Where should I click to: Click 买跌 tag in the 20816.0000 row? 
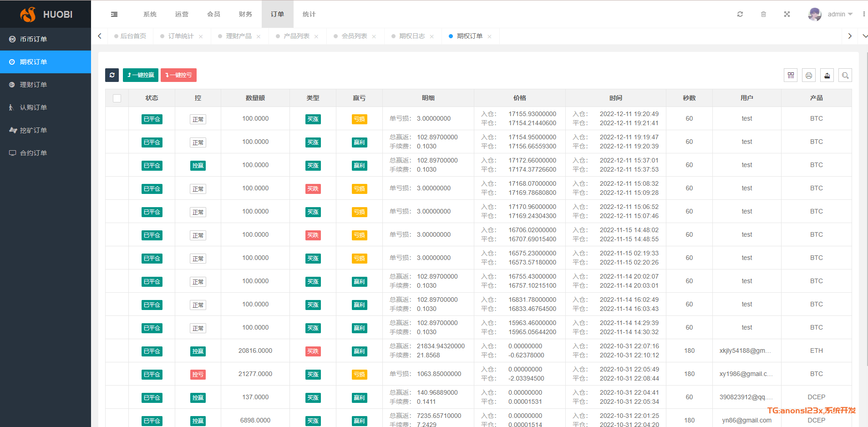click(313, 351)
